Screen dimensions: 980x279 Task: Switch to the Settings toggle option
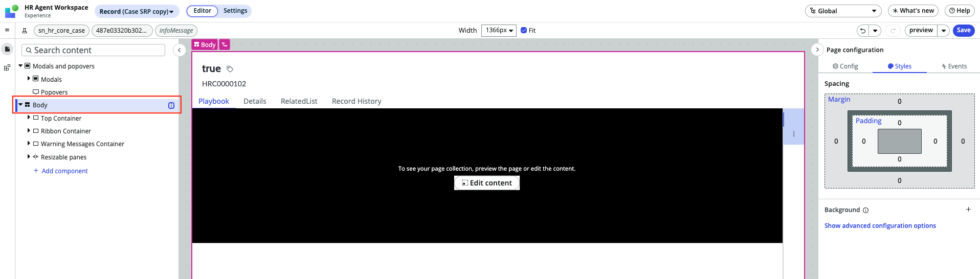pos(235,11)
